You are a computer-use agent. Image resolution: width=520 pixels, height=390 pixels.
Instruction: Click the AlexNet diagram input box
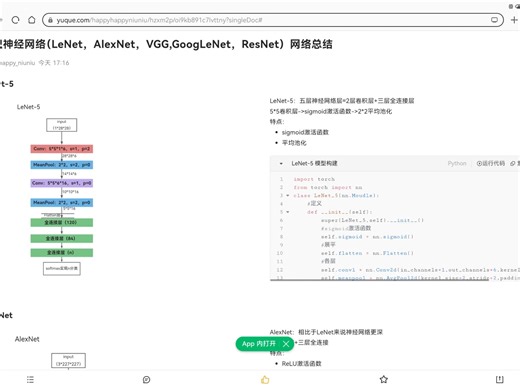tap(68, 360)
